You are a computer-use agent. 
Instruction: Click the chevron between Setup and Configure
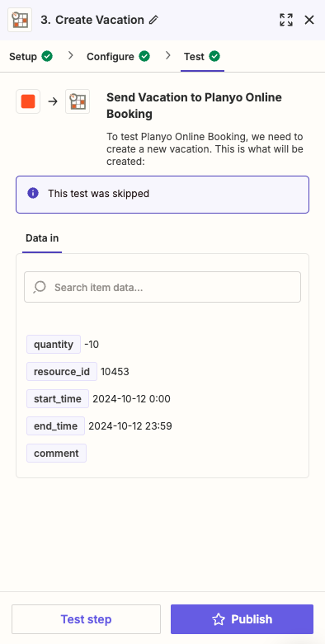click(71, 55)
